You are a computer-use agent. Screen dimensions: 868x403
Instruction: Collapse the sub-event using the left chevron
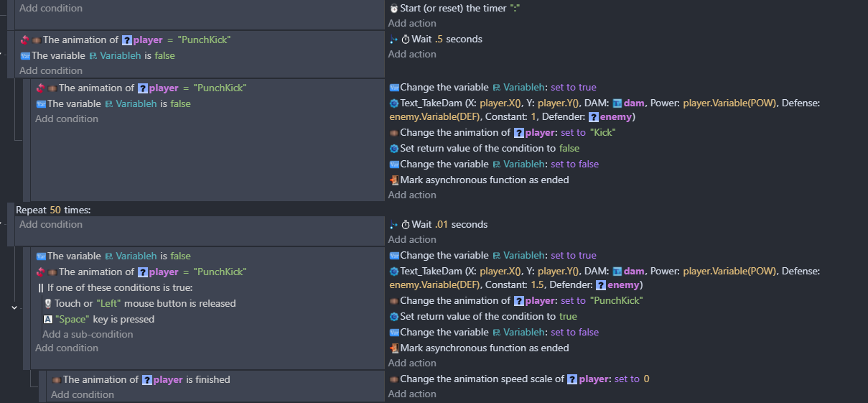(x=14, y=307)
